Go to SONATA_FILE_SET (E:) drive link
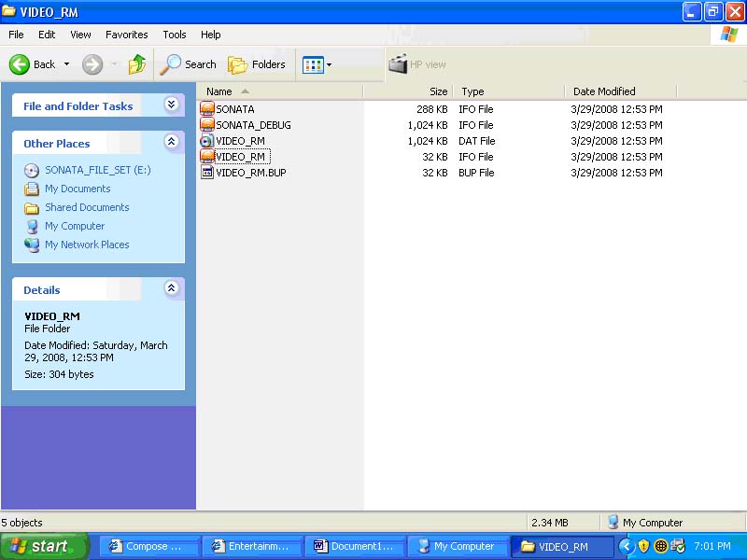Screen dimensions: 747x560 (98, 170)
